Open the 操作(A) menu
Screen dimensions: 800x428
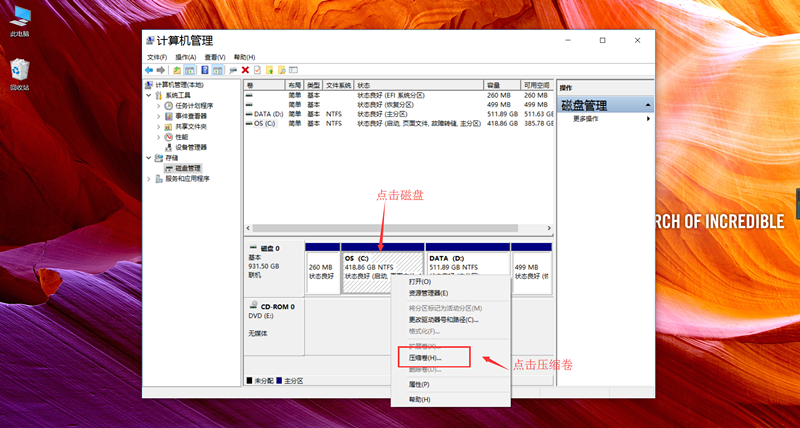tap(186, 57)
